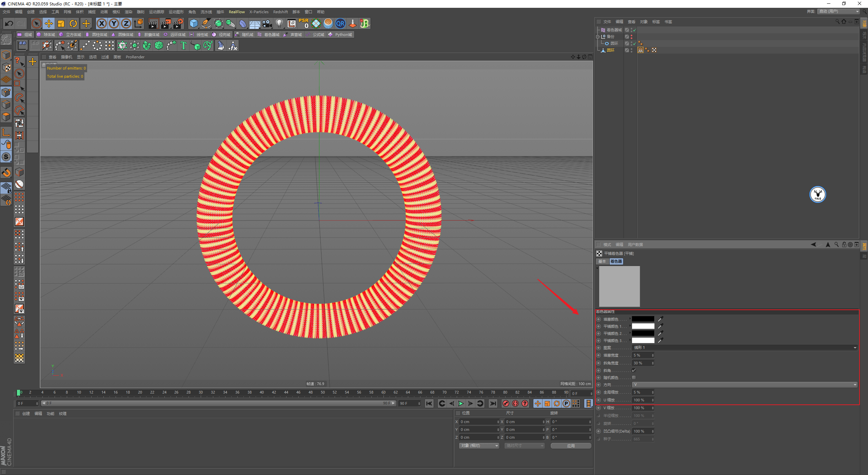The image size is (868, 475).
Task: Open the MoText tool icon
Action: tap(183, 45)
